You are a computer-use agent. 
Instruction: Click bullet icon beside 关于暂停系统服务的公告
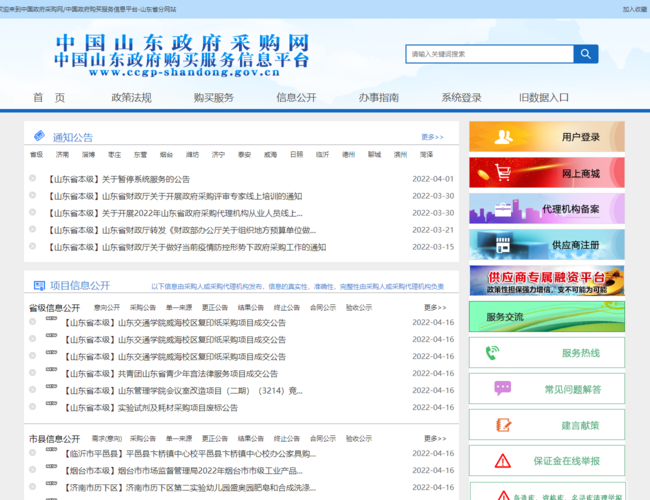(x=32, y=178)
